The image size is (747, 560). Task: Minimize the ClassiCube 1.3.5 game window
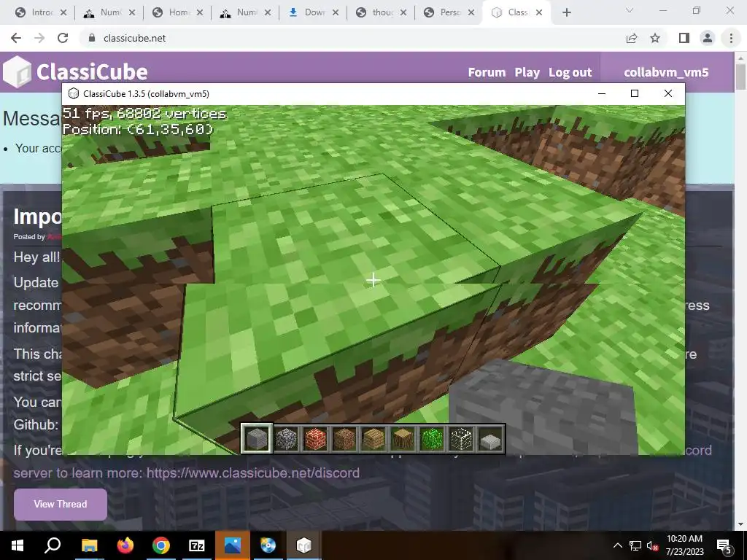coord(602,94)
